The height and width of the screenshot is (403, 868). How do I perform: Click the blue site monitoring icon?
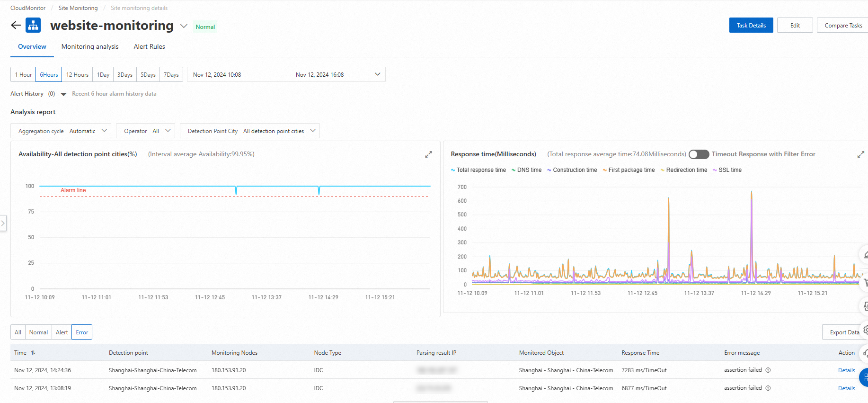33,26
